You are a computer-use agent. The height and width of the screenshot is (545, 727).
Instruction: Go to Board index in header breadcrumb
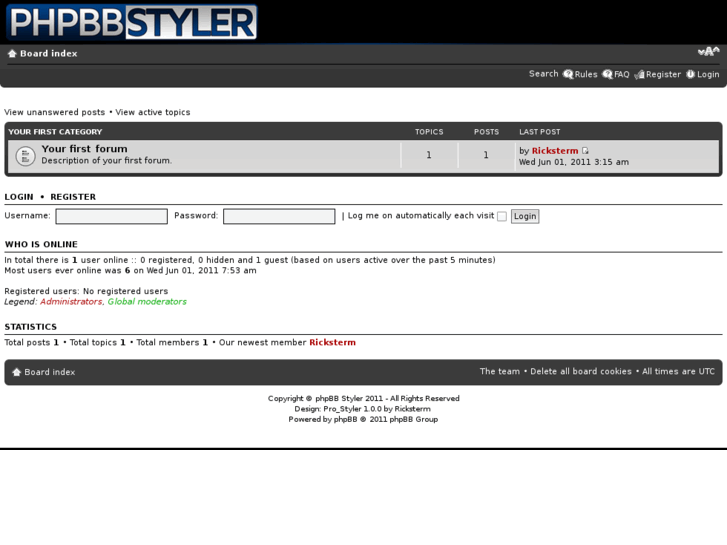(49, 53)
